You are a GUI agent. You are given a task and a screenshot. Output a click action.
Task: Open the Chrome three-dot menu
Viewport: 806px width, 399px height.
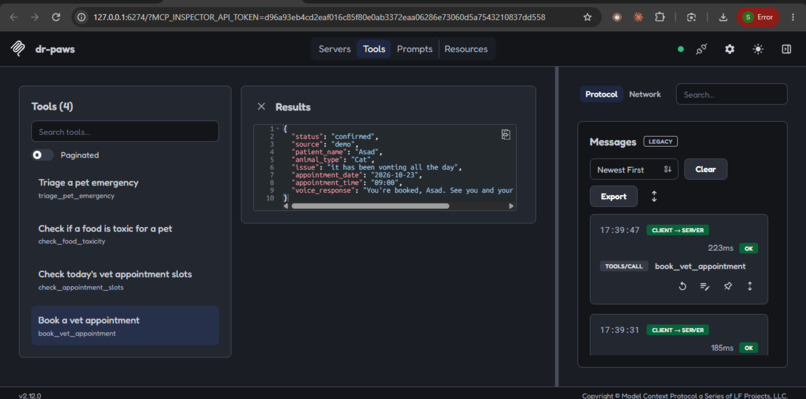[x=792, y=17]
